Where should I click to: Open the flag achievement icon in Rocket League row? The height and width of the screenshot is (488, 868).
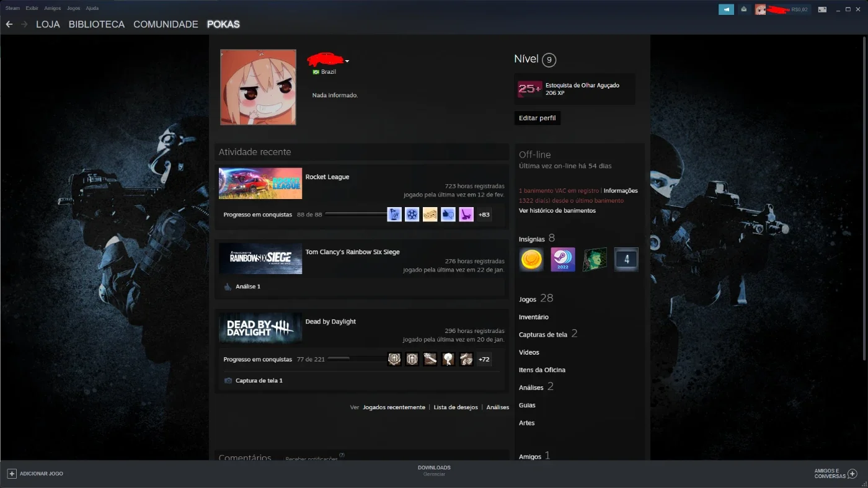point(394,215)
